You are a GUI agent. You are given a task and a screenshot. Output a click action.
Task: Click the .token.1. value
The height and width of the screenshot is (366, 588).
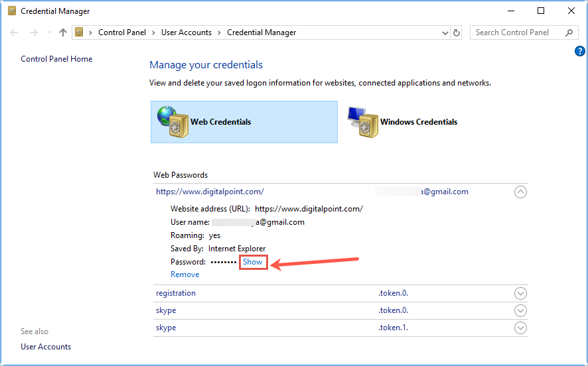(393, 328)
